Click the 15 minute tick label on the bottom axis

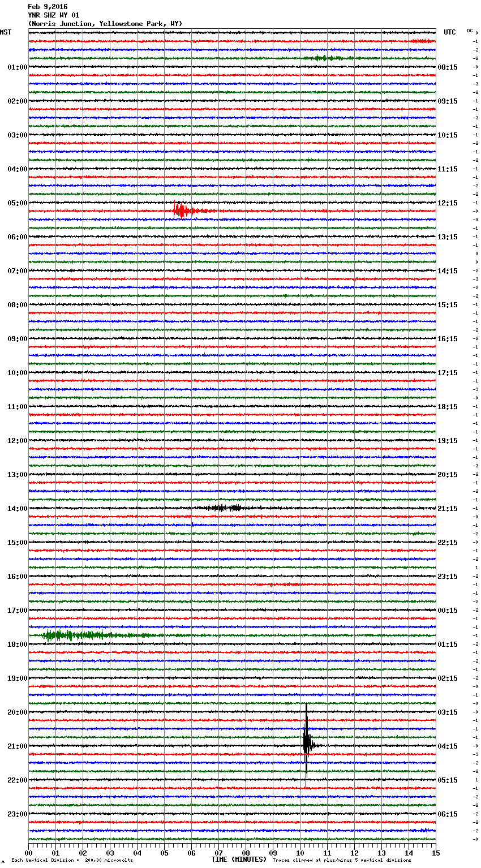point(436,853)
